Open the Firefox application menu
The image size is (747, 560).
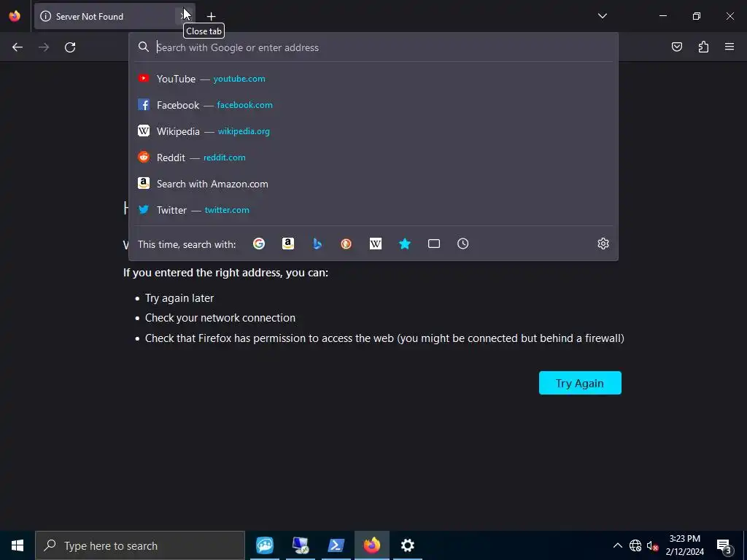click(729, 47)
